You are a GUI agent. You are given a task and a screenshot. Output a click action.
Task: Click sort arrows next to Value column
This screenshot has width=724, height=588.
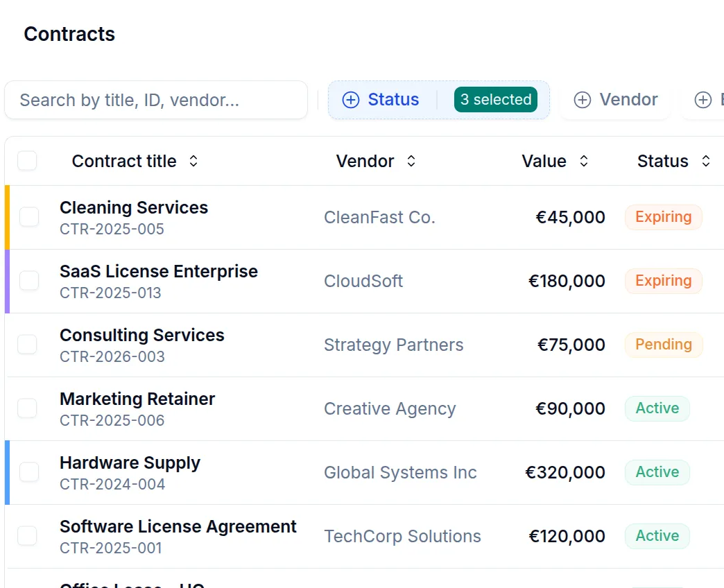584,161
